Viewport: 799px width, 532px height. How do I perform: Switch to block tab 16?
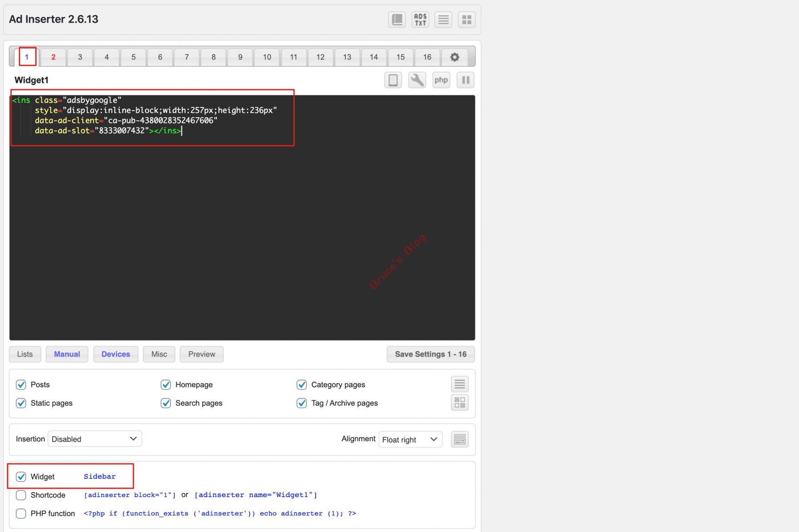[x=427, y=57]
